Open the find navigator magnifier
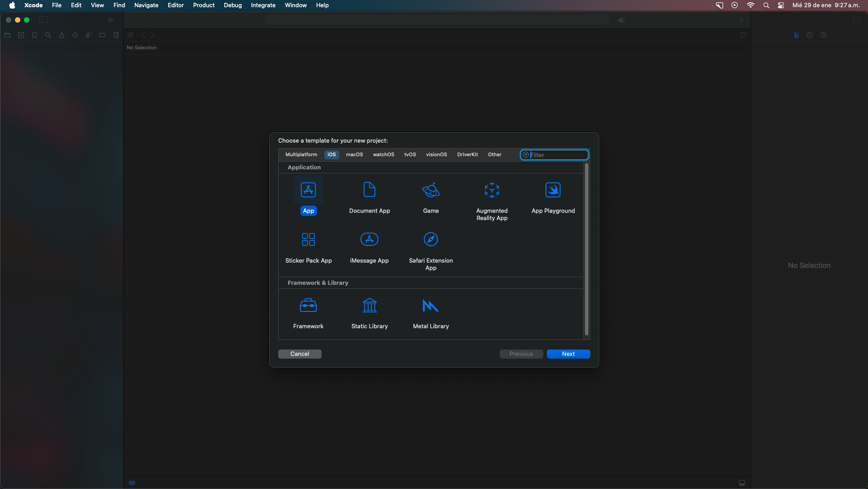 pos(48,35)
